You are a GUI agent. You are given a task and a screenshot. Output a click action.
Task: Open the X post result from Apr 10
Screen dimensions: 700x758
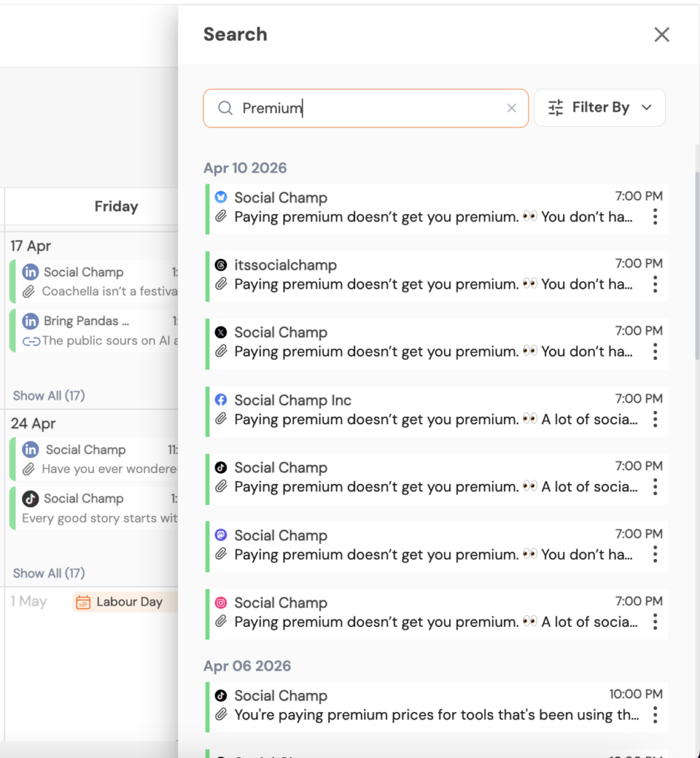coord(437,343)
